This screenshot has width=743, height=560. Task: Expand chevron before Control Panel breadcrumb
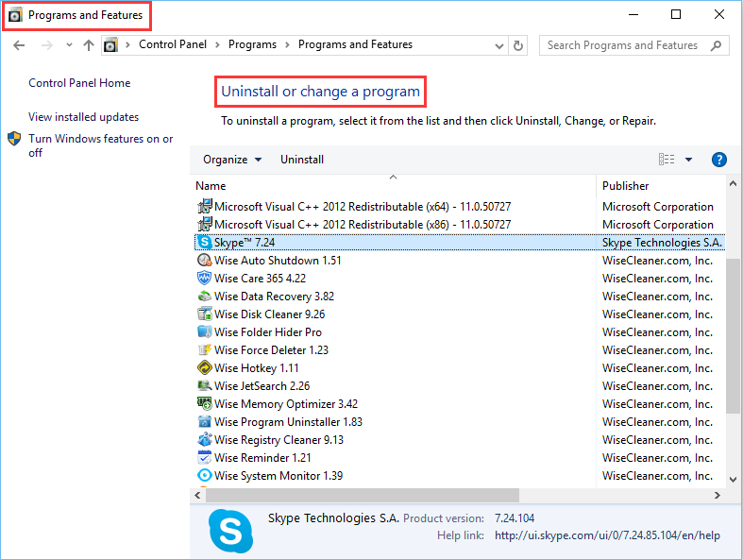(127, 45)
